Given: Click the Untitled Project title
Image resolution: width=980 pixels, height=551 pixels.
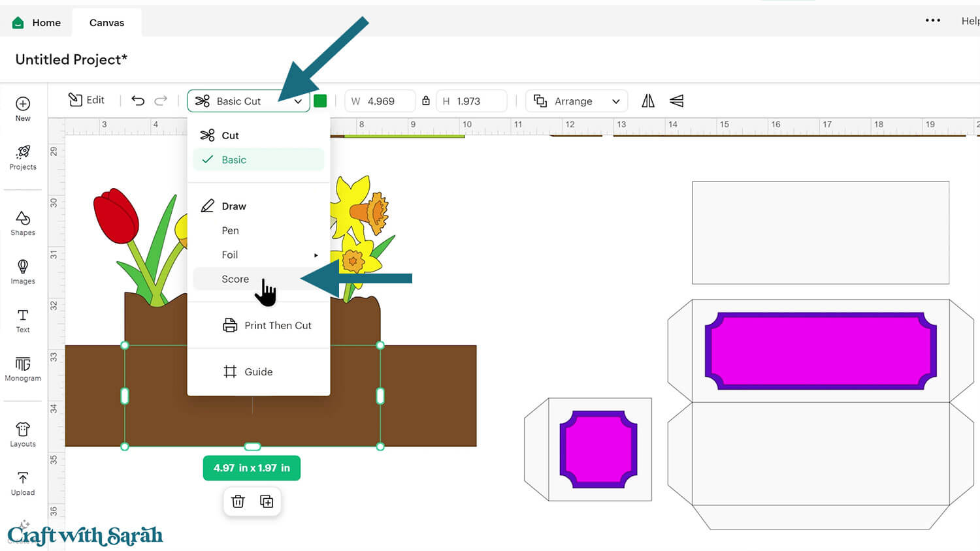Looking at the screenshot, I should [x=71, y=59].
